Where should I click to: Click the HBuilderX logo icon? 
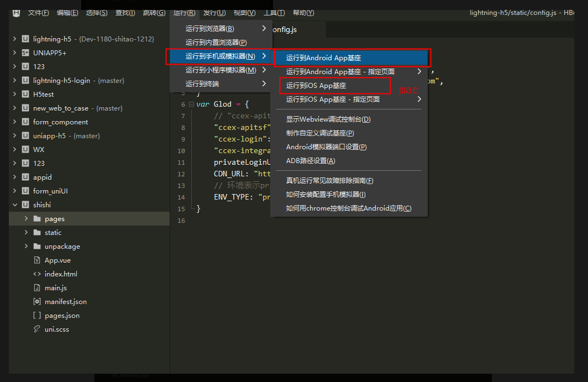[x=16, y=13]
